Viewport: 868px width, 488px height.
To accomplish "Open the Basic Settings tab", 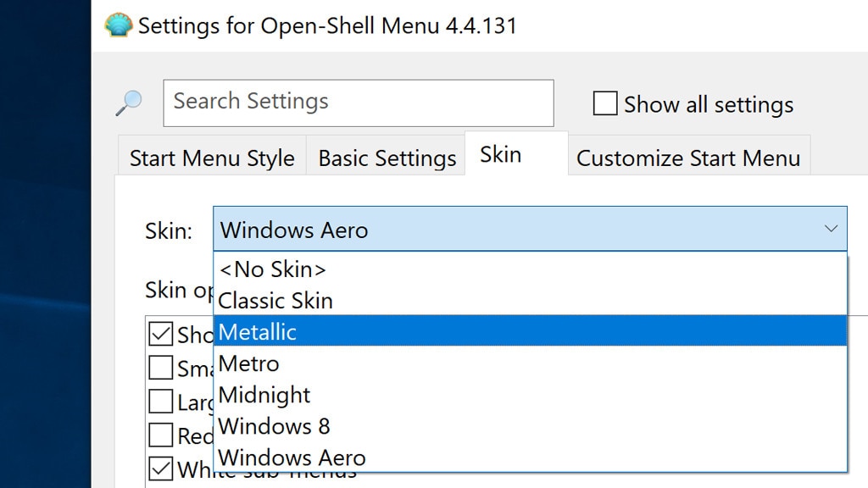I will tap(386, 158).
